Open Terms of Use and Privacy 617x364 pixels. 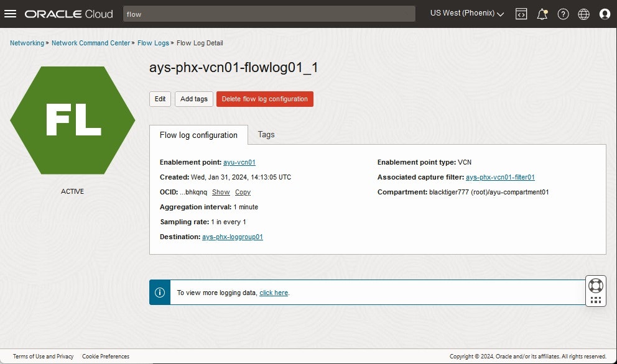click(x=44, y=357)
